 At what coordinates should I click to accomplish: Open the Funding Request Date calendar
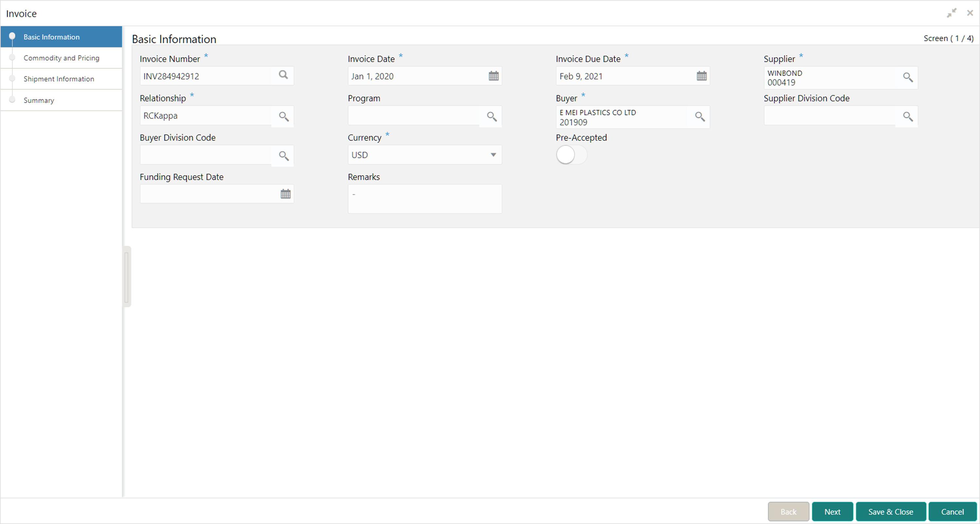[285, 194]
